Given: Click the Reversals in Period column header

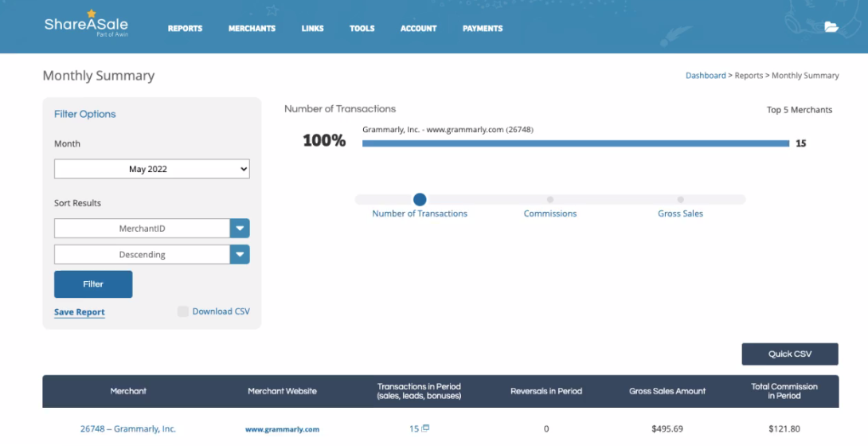Looking at the screenshot, I should 546,391.
